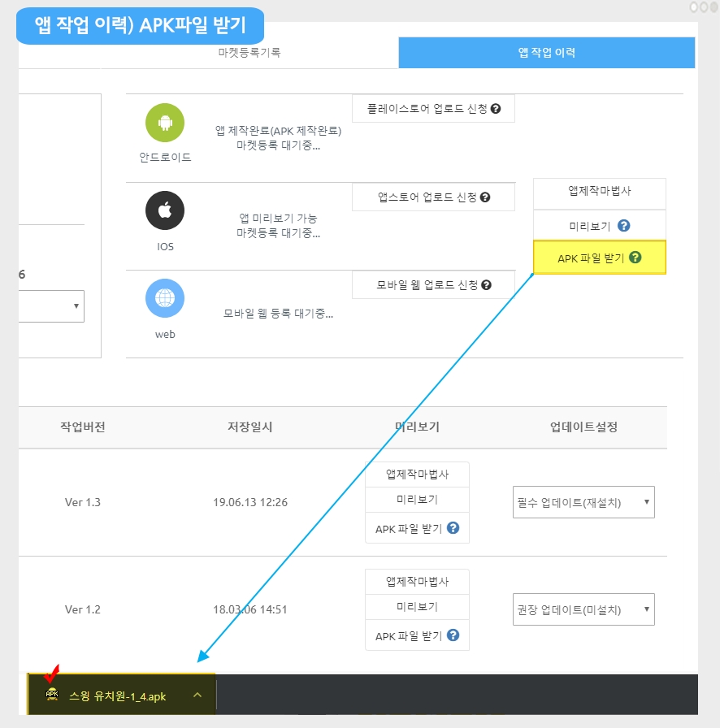
Task: Select the 앱 작업 이력 tab
Action: click(547, 53)
